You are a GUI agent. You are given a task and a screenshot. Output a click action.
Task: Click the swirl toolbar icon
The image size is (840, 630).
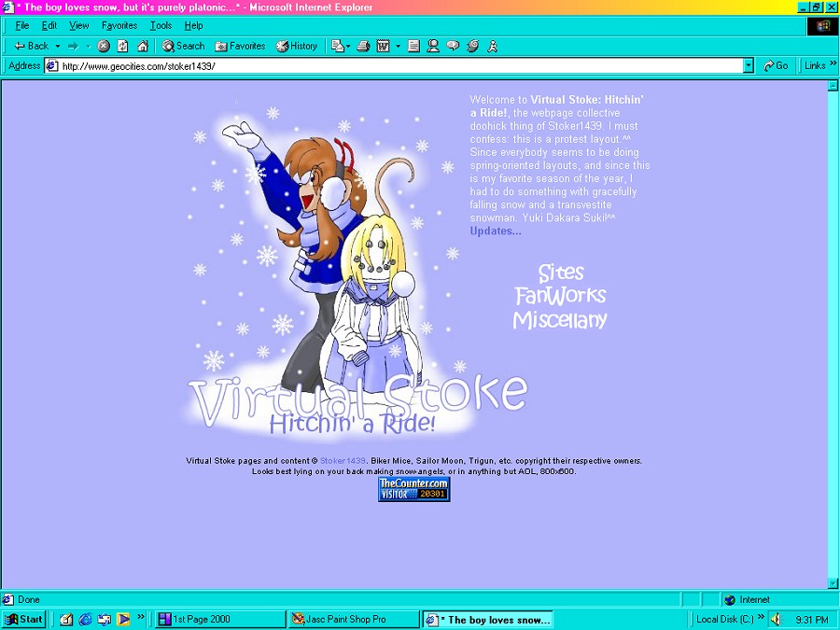click(472, 46)
